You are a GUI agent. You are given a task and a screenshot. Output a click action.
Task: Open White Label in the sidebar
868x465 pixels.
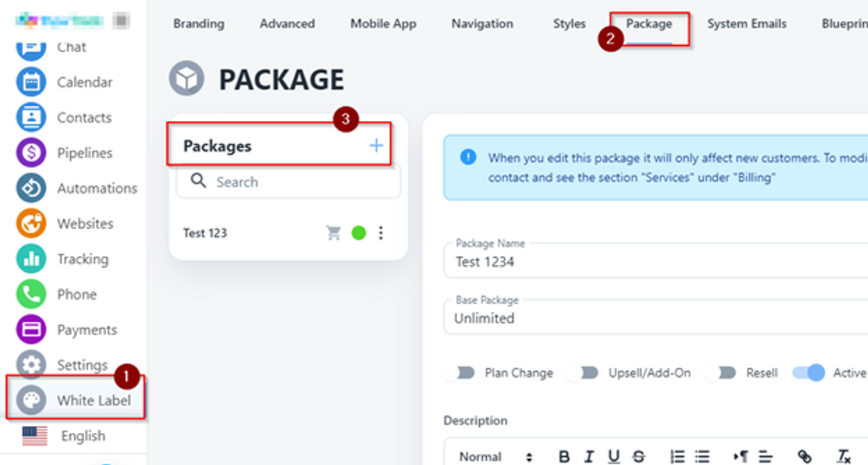click(x=76, y=400)
